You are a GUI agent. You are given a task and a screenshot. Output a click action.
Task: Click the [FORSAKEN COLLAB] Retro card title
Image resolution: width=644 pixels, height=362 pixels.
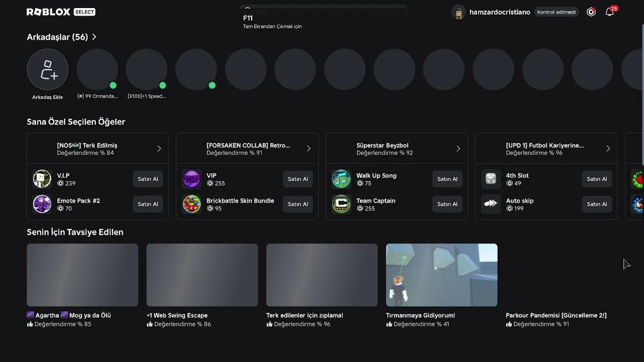point(248,145)
